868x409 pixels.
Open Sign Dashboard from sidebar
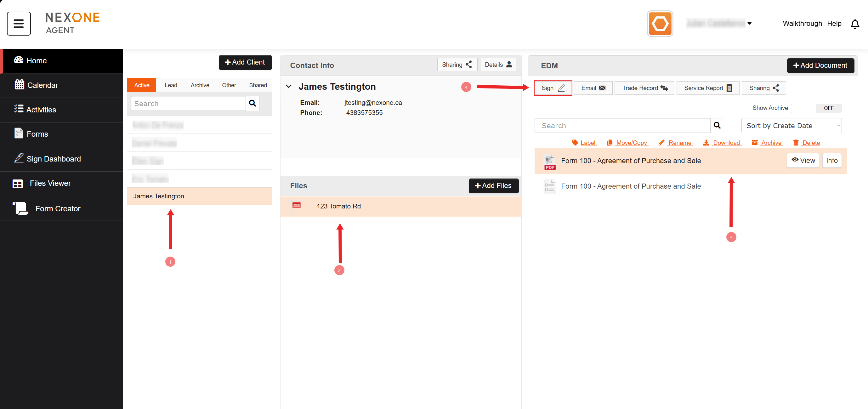(x=54, y=159)
